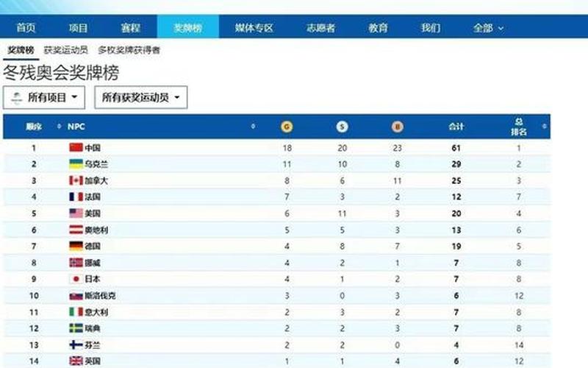Sort by NPC column arrows
Viewport: 588px width, 368px height.
click(254, 127)
